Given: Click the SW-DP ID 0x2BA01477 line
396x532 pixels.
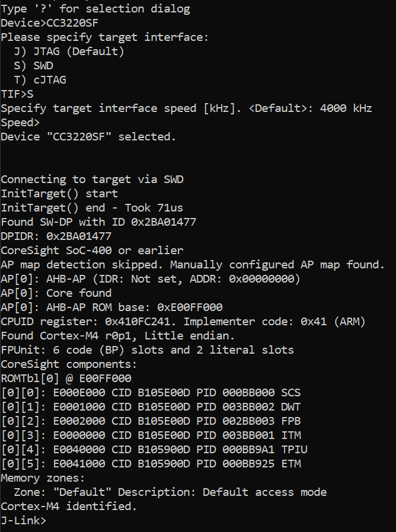Looking at the screenshot, I should pyautogui.click(x=98, y=222).
